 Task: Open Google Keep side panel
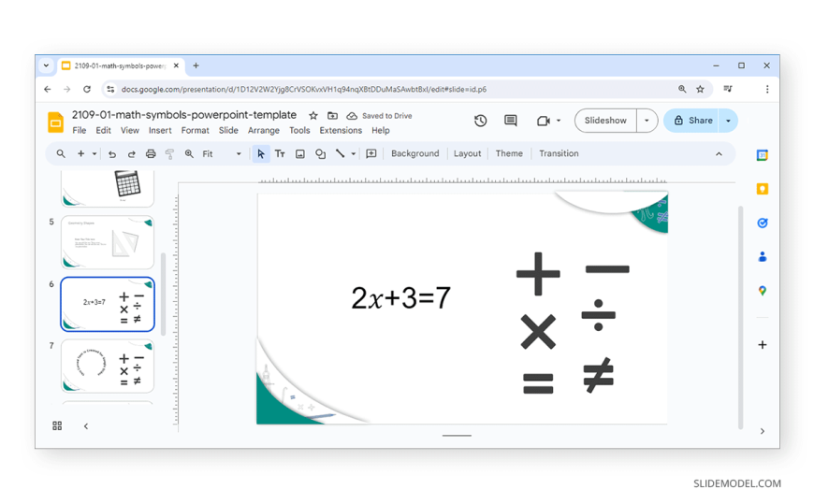pos(763,189)
